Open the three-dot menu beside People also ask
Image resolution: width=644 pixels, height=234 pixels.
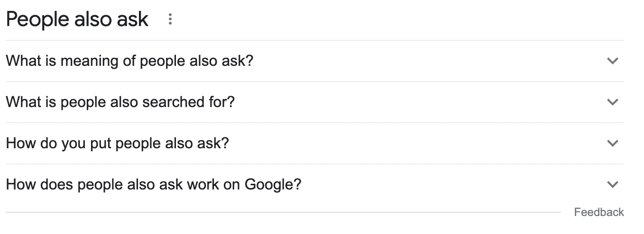click(170, 19)
